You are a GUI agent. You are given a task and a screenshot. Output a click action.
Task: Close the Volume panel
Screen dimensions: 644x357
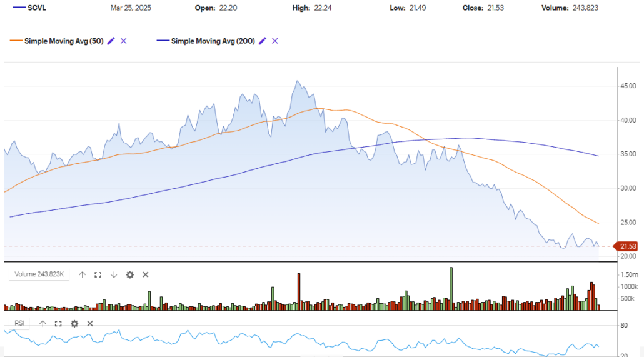pos(146,275)
